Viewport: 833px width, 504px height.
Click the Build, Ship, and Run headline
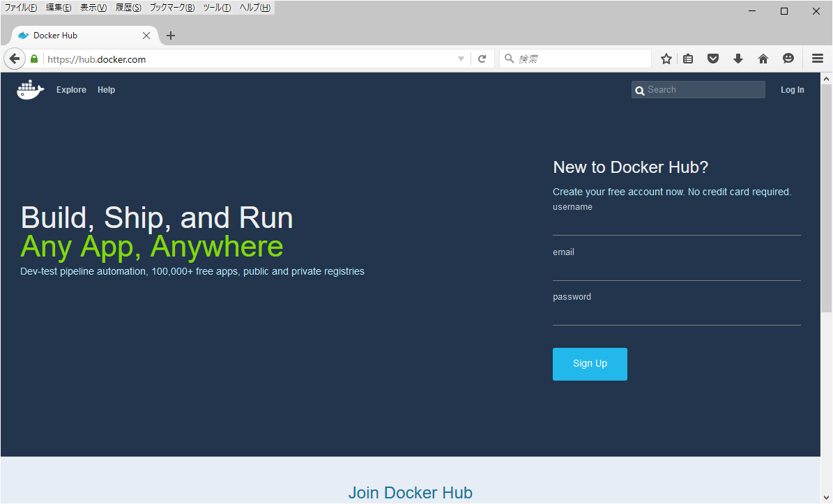[x=157, y=217]
